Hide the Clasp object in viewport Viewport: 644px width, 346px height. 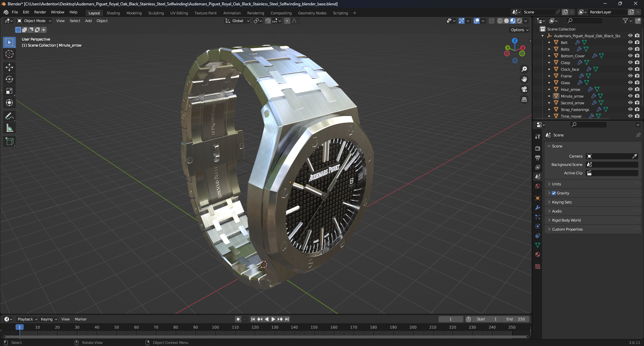pos(630,62)
